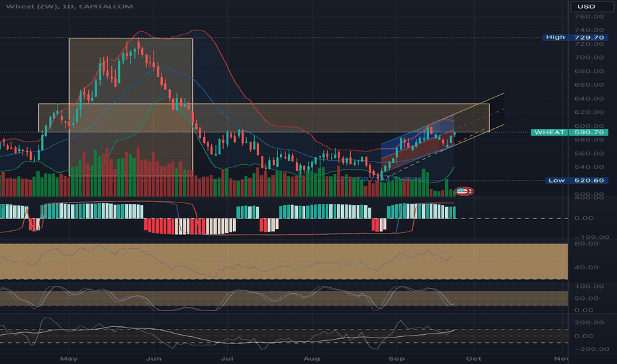617x364 pixels.
Task: Click the 740.00 price axis label
Action: 589,30
